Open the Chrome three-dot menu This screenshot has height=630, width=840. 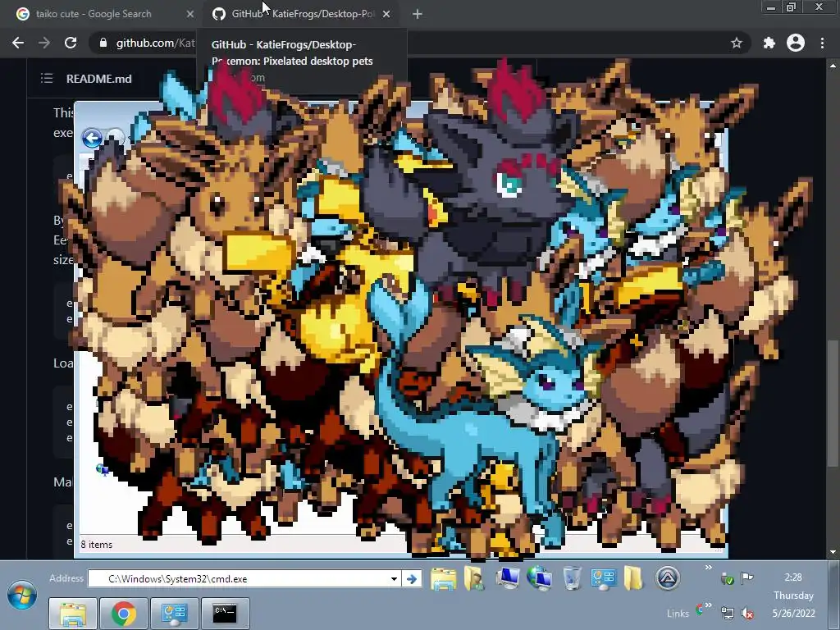(822, 43)
